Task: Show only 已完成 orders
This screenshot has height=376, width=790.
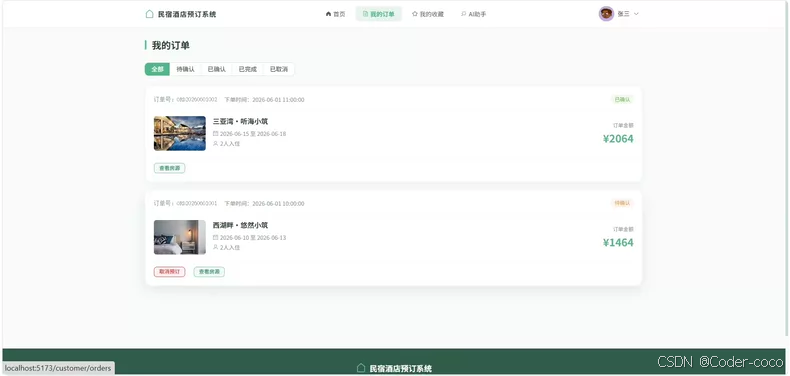Action: (247, 69)
